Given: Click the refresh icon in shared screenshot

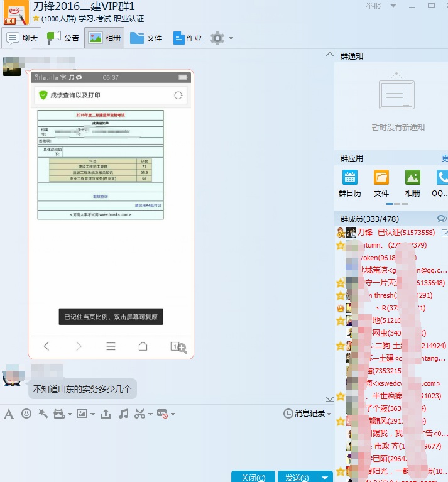Looking at the screenshot, I should pyautogui.click(x=178, y=96).
